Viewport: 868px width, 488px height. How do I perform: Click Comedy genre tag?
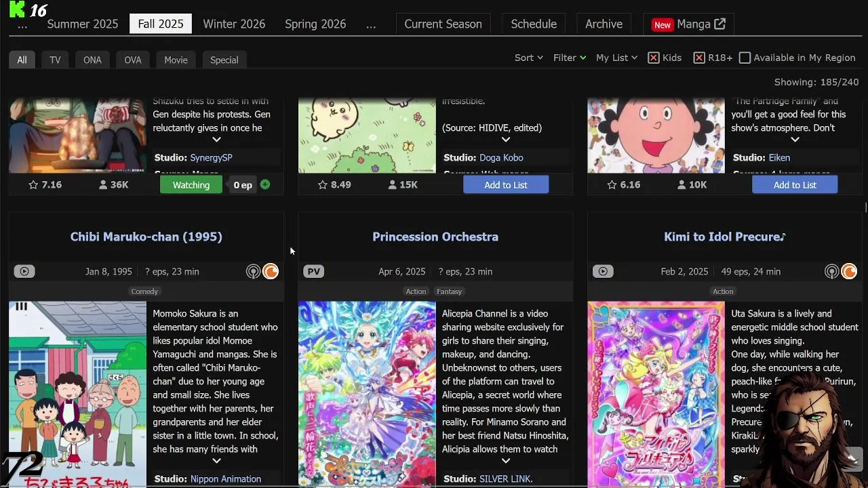coord(144,291)
